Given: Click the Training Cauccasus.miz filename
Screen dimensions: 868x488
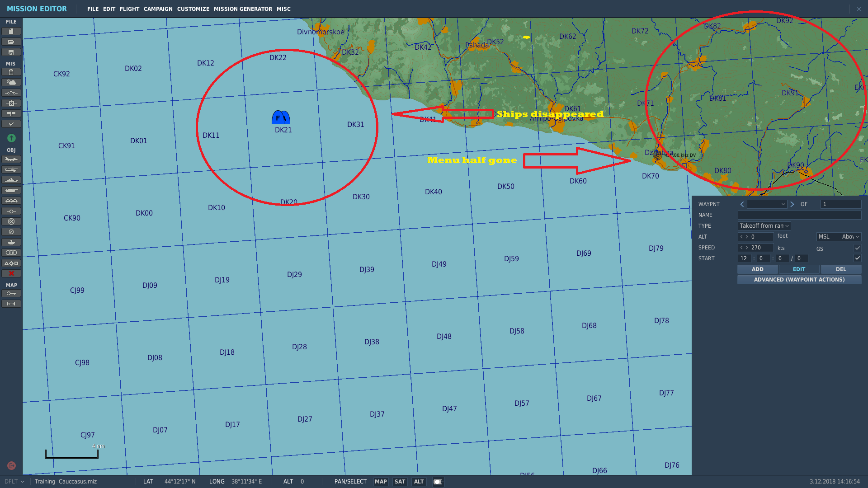Looking at the screenshot, I should click(66, 482).
